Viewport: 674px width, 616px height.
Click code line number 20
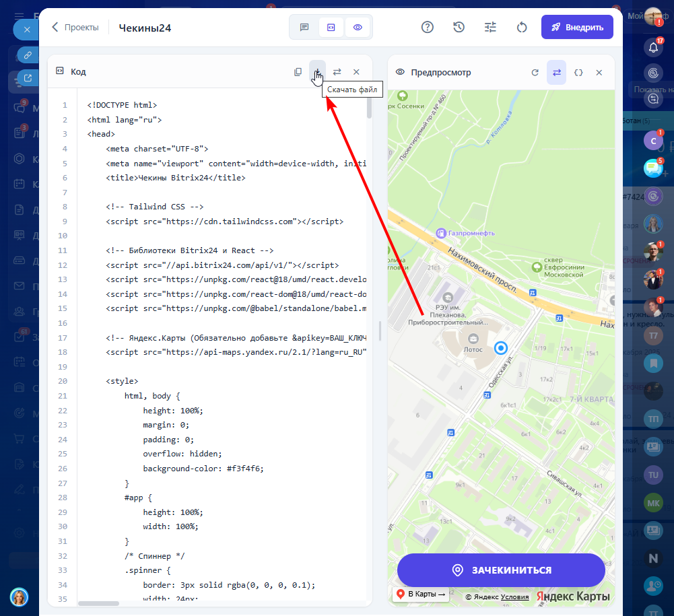coord(63,381)
